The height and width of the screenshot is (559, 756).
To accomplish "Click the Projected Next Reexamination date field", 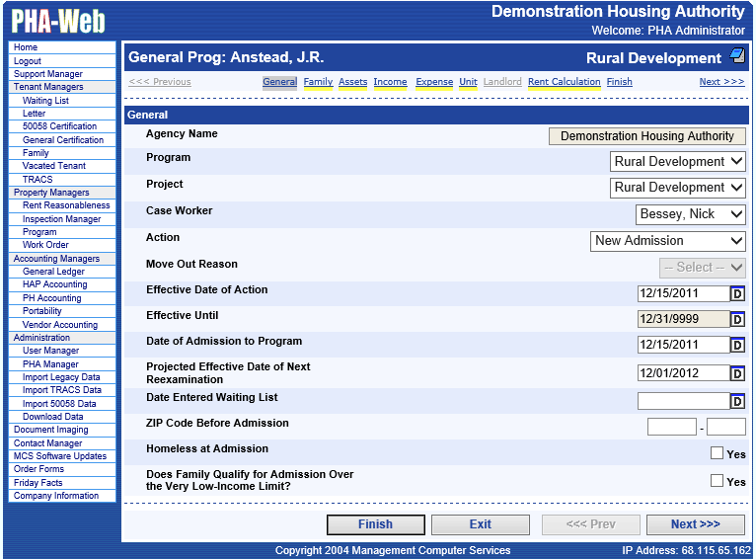I will point(683,372).
